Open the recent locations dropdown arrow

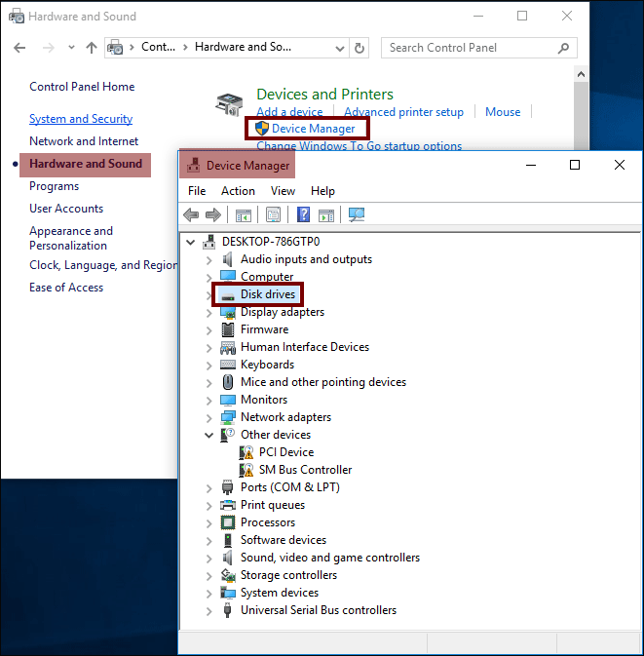click(71, 48)
